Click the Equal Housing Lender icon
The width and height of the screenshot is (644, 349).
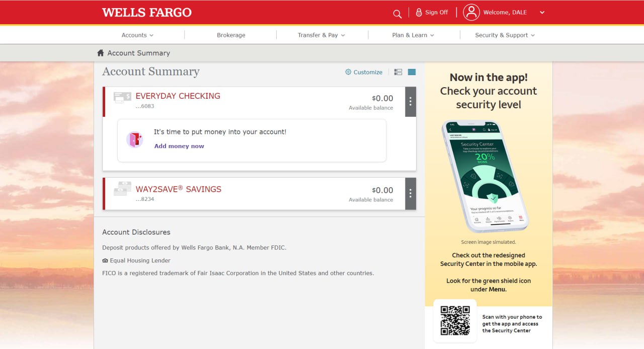pyautogui.click(x=105, y=260)
